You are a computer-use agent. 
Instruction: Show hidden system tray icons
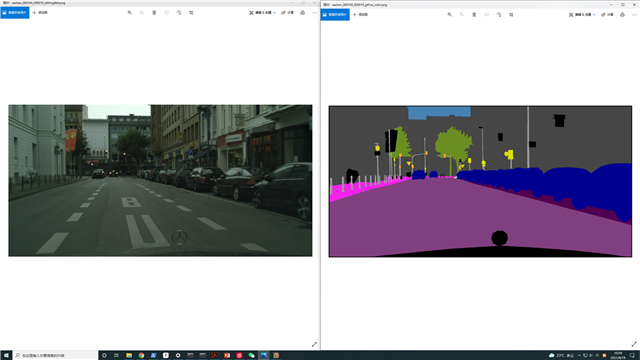point(579,356)
